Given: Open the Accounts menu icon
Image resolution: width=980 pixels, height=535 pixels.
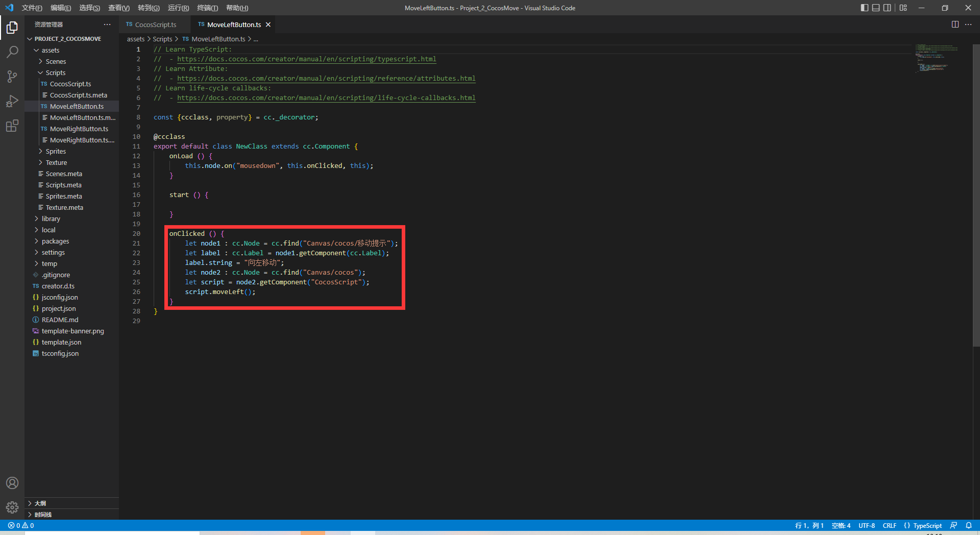Looking at the screenshot, I should click(x=12, y=483).
